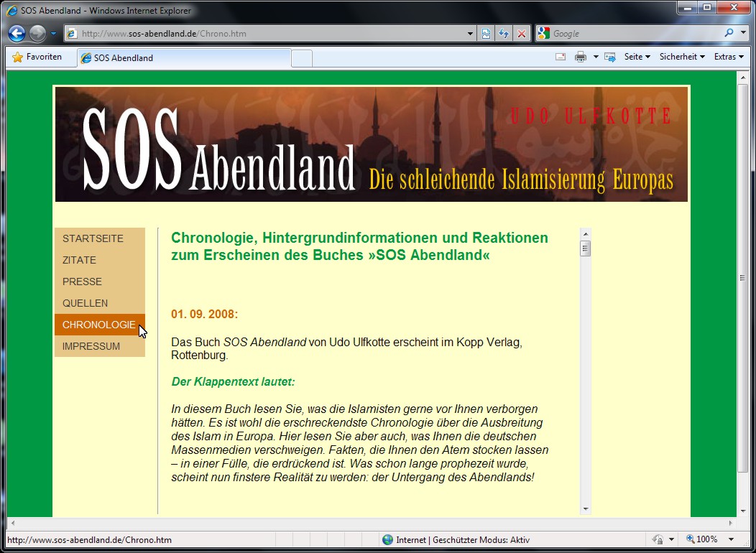Click the main page scroll-up arrow

[743, 78]
